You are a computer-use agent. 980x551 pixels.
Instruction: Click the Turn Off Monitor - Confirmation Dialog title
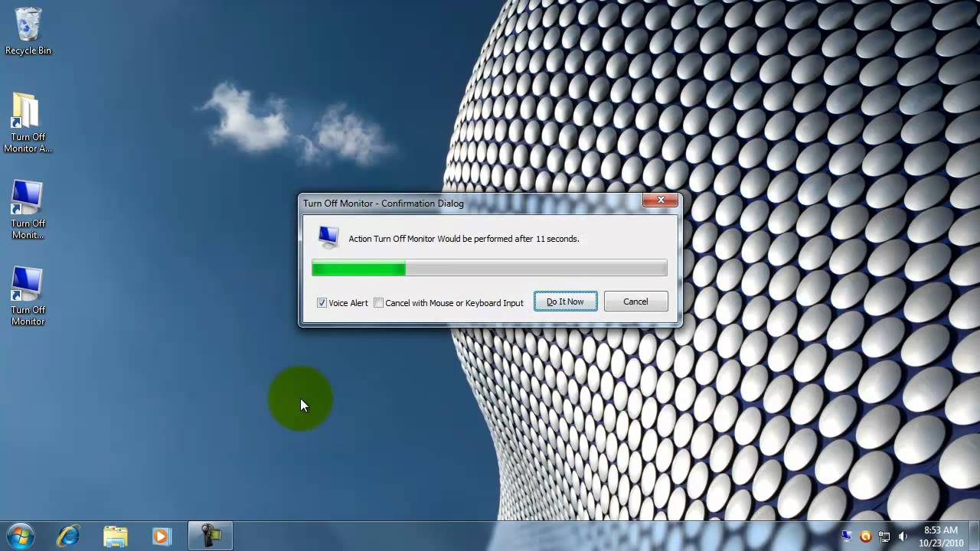point(383,204)
